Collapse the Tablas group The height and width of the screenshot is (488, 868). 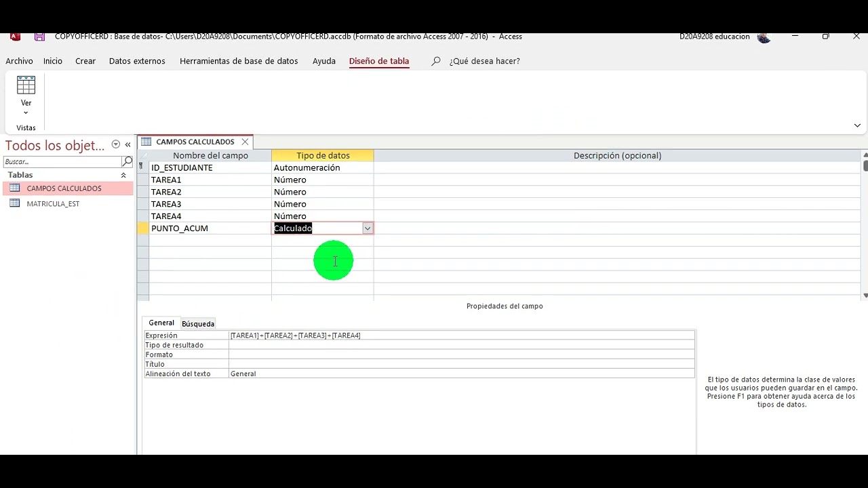(123, 175)
